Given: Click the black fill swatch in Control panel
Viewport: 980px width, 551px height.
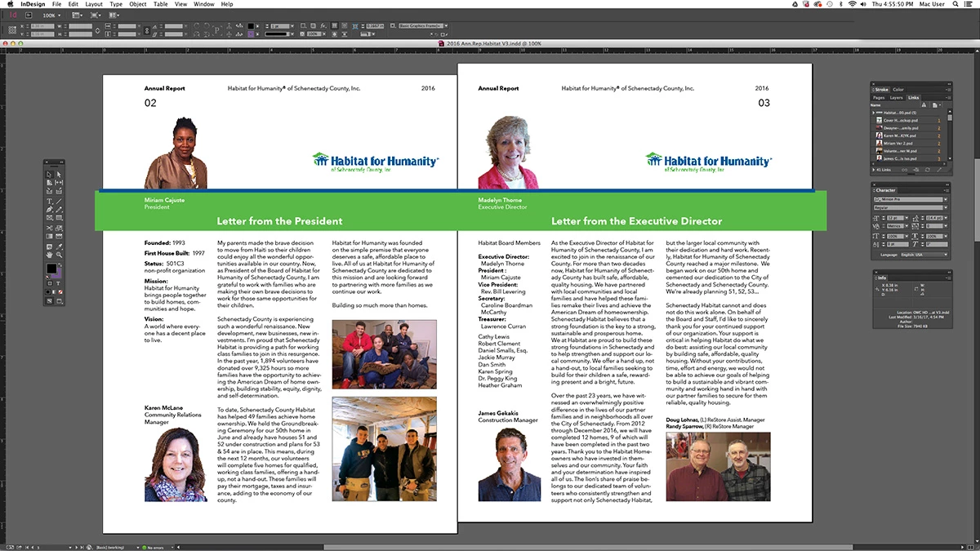Looking at the screenshot, I should click(250, 26).
